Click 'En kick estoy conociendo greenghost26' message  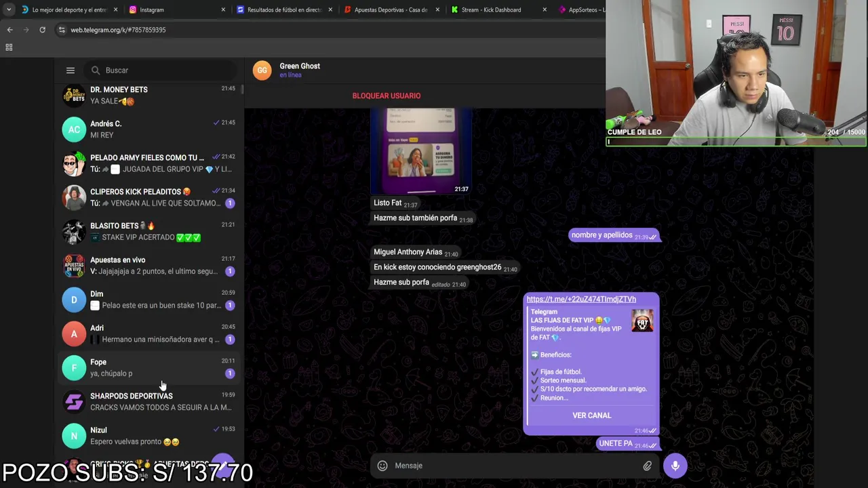[445, 267]
